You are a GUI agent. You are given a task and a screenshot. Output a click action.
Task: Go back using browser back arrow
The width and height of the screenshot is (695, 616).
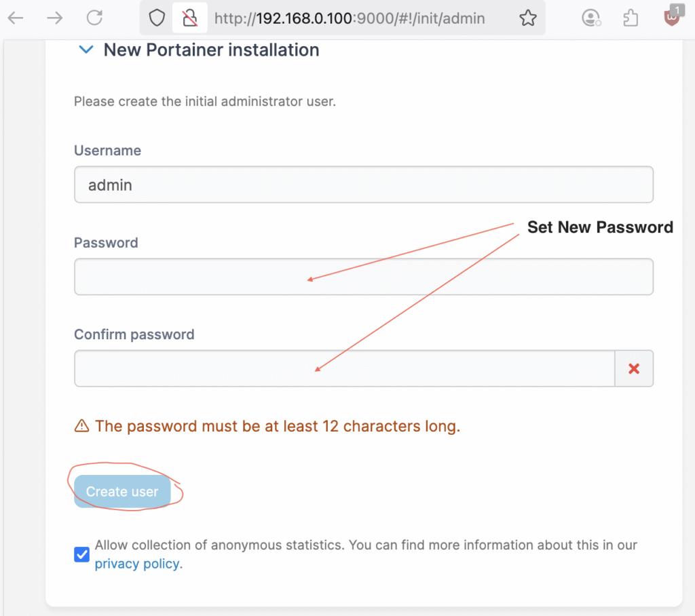(16, 18)
